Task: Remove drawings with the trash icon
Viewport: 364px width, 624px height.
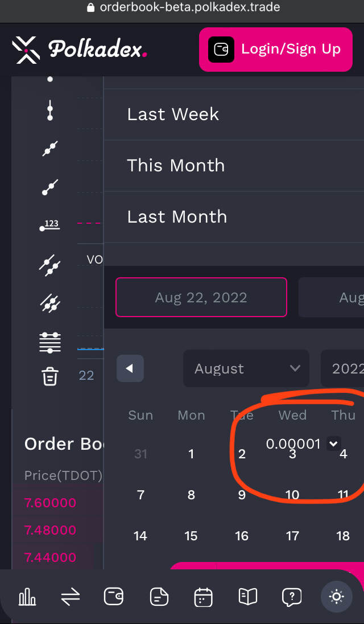Action: pyautogui.click(x=49, y=376)
